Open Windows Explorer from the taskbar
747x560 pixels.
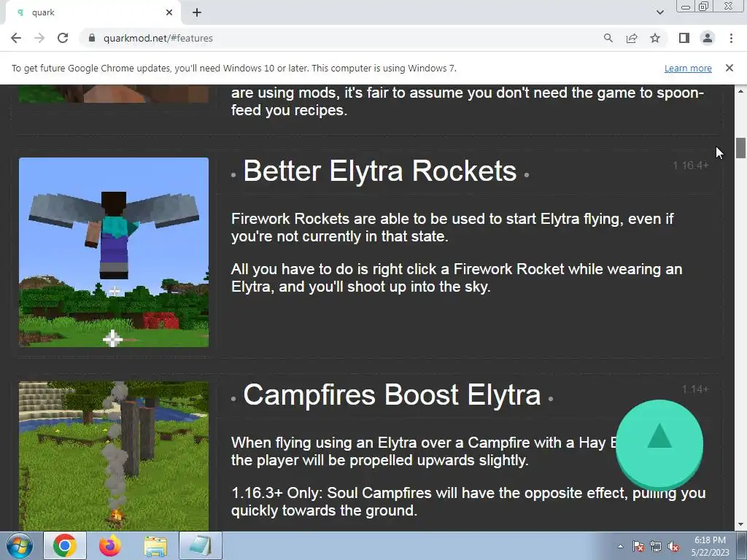pos(155,546)
